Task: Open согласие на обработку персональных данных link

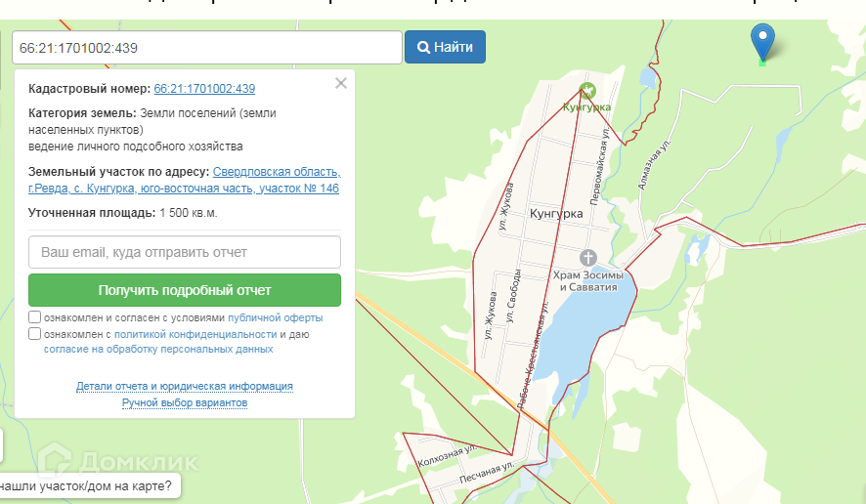Action: pos(158,350)
